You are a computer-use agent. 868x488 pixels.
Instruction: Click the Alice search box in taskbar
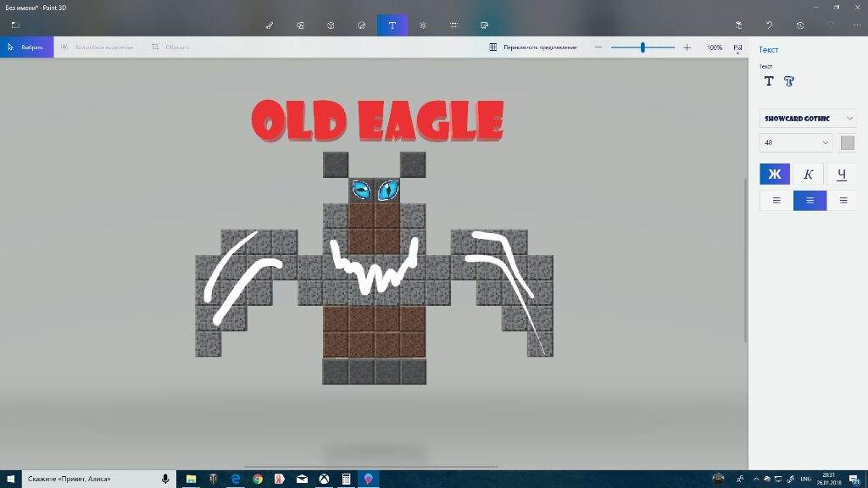tap(98, 480)
